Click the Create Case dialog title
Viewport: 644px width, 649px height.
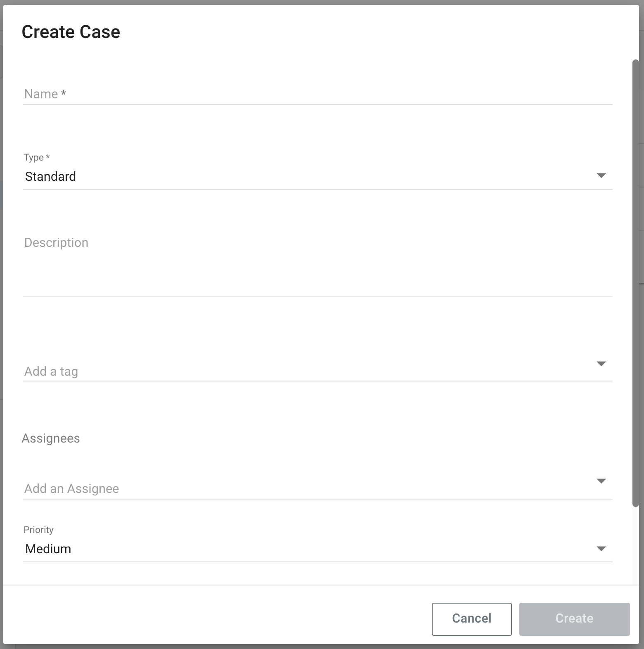pyautogui.click(x=71, y=31)
